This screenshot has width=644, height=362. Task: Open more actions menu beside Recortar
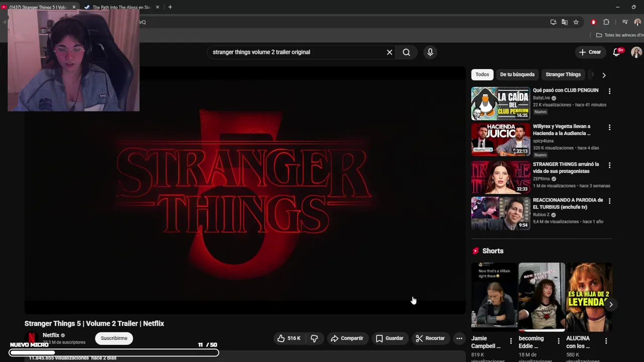pos(459,338)
